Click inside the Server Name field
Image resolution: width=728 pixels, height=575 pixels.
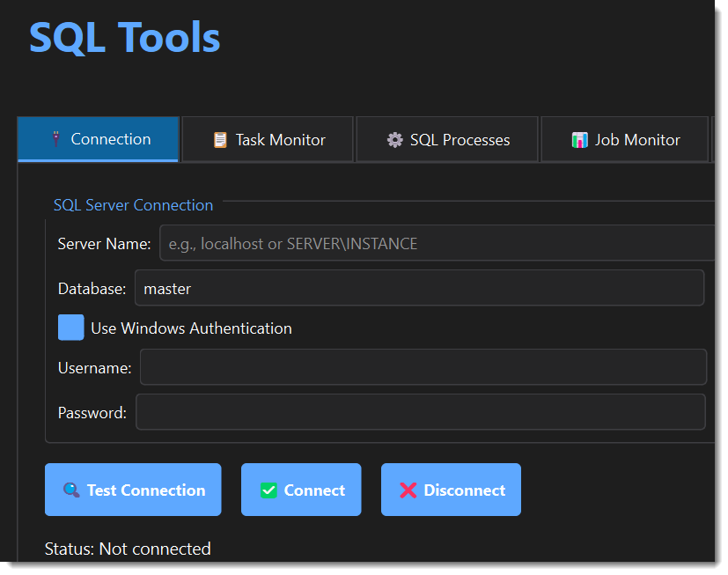(x=396, y=243)
